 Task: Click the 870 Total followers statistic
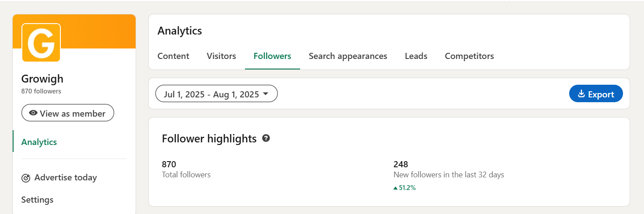[x=169, y=165]
